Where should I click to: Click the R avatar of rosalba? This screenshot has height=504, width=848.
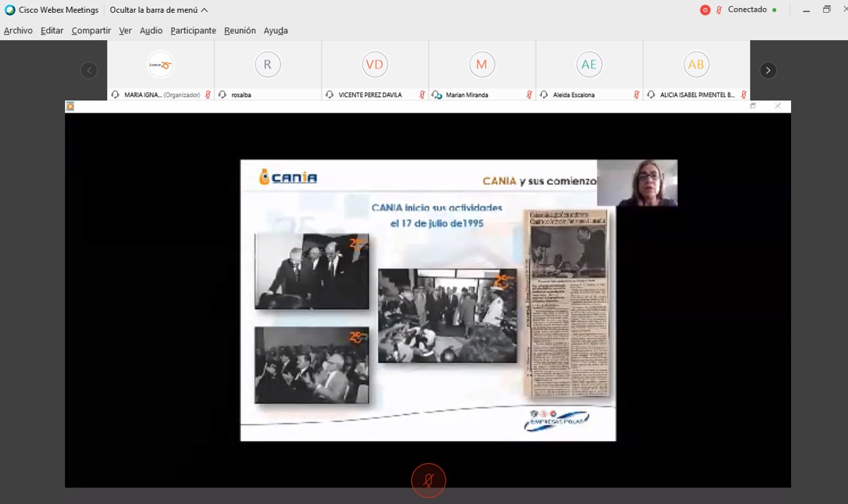click(268, 64)
